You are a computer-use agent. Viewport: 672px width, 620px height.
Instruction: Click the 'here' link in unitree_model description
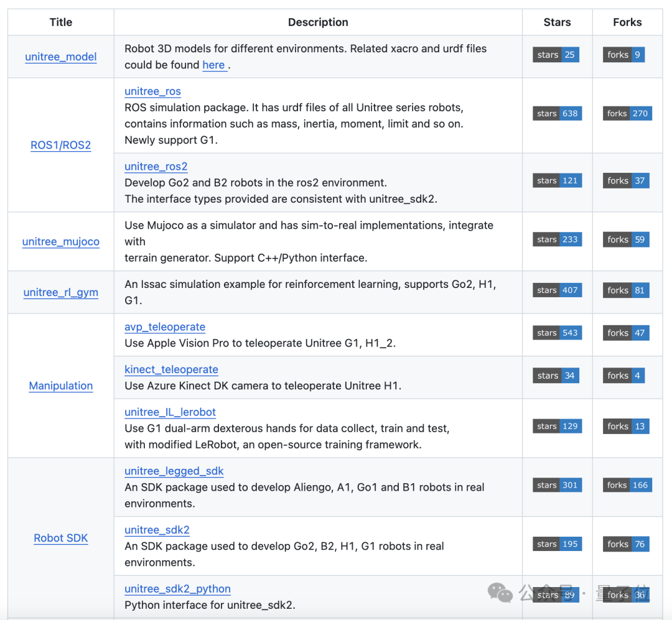point(213,65)
